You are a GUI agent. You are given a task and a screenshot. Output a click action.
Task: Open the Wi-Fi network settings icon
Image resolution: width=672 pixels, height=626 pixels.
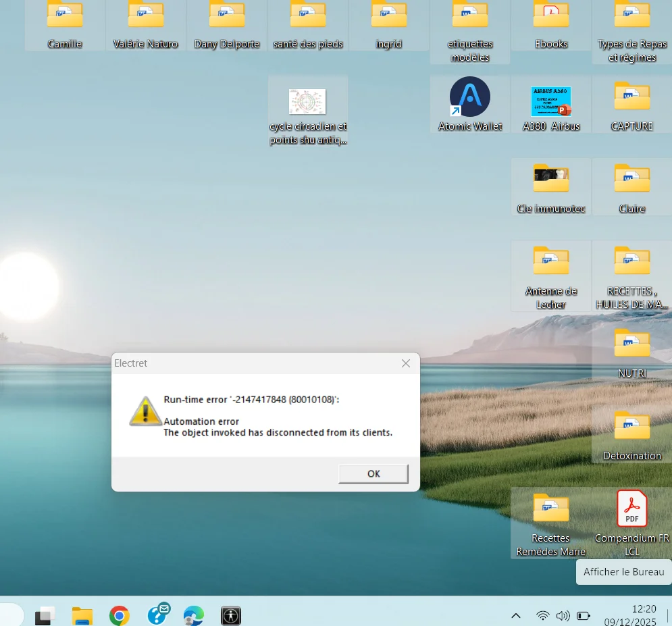coord(542,615)
